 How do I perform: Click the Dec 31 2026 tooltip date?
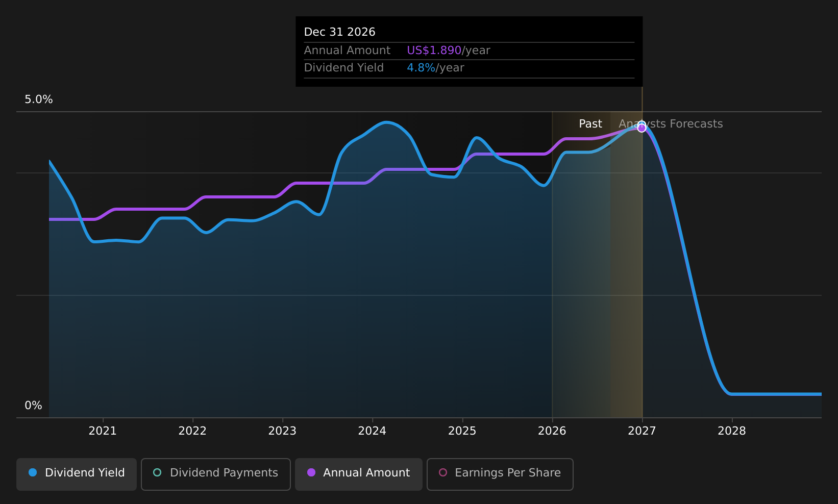pyautogui.click(x=339, y=32)
